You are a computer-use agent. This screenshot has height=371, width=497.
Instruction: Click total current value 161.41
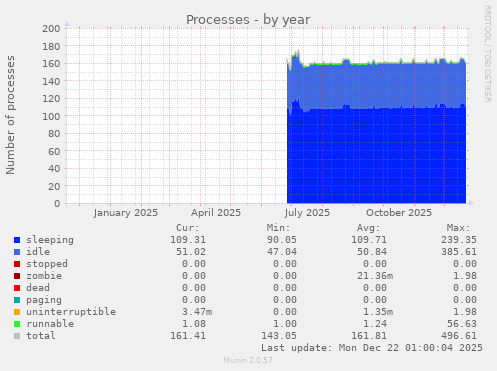pyautogui.click(x=188, y=336)
